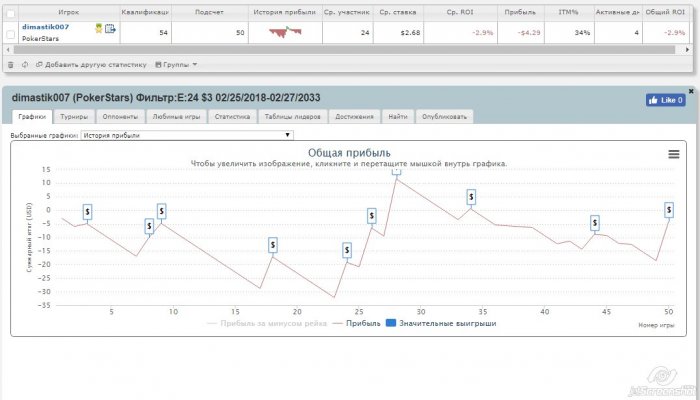Click the $ marker at game 8
The width and height of the screenshot is (700, 400).
point(149,226)
